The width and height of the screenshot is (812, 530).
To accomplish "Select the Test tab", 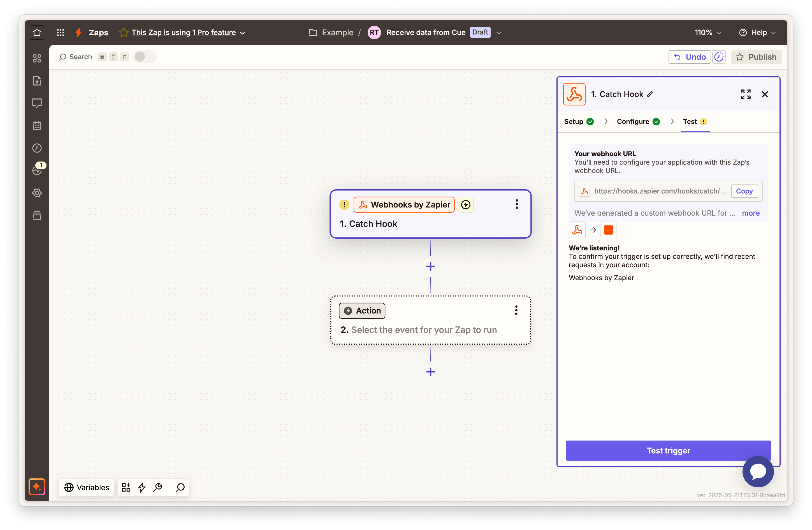I will point(695,122).
